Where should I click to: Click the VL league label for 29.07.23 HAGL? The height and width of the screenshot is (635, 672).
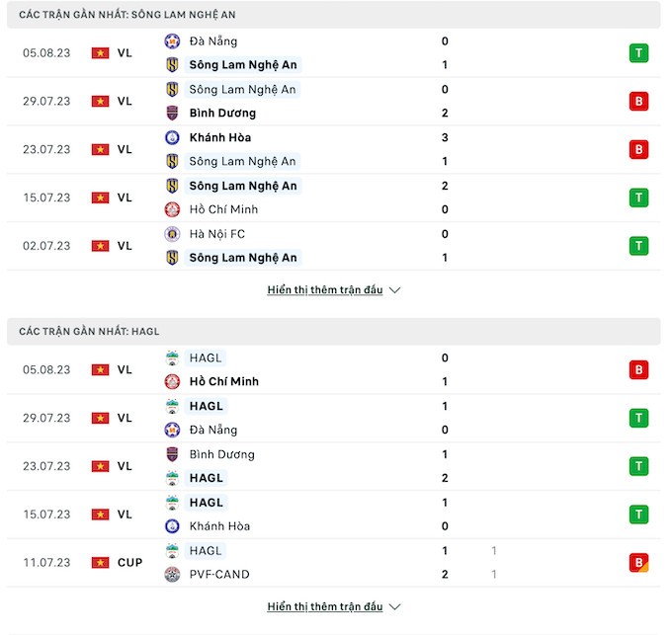125,418
